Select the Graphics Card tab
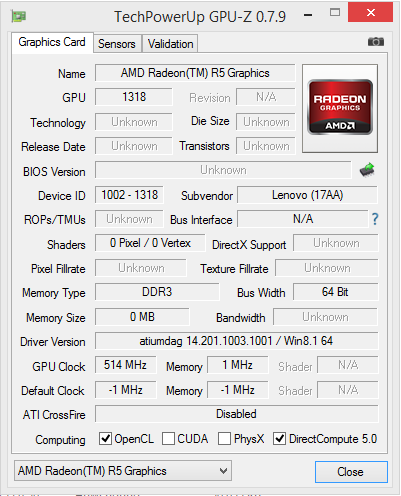Viewport: 401px width, 496px height. pos(52,42)
